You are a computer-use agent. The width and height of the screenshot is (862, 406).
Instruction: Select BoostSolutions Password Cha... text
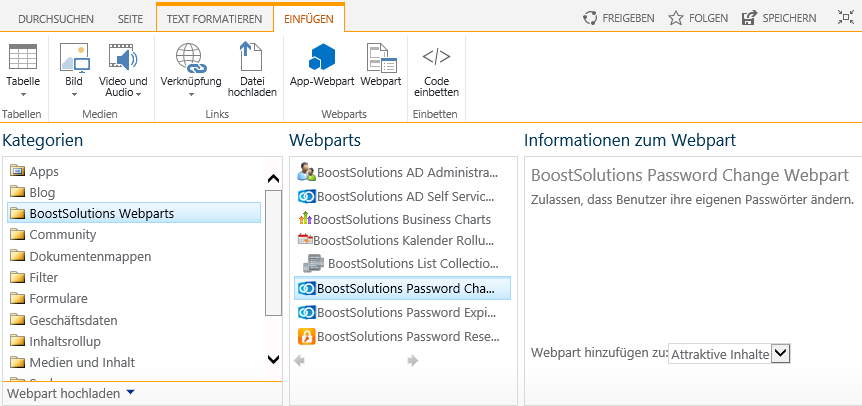coord(406,288)
